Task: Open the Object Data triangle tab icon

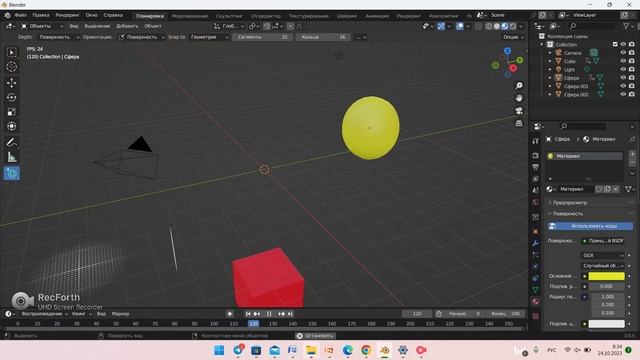Action: point(536,290)
